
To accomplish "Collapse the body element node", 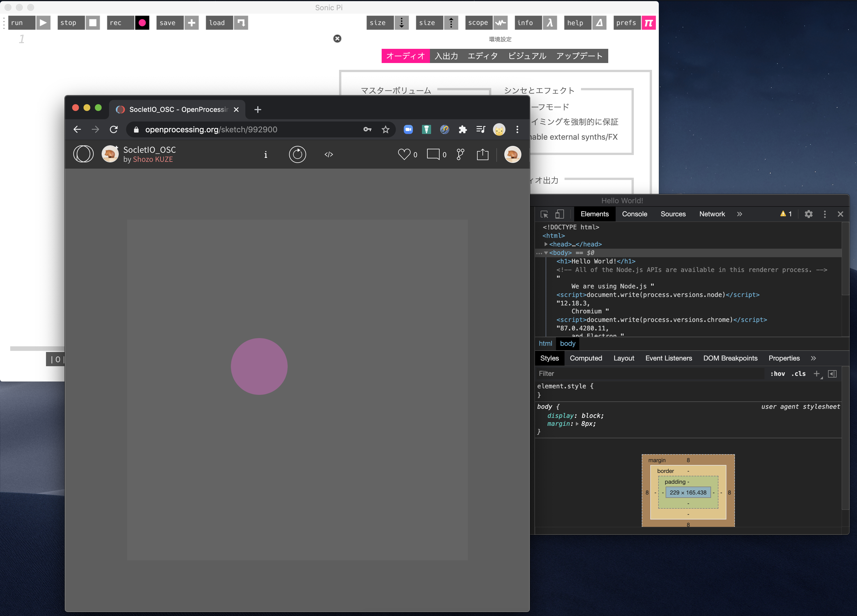I will 546,253.
